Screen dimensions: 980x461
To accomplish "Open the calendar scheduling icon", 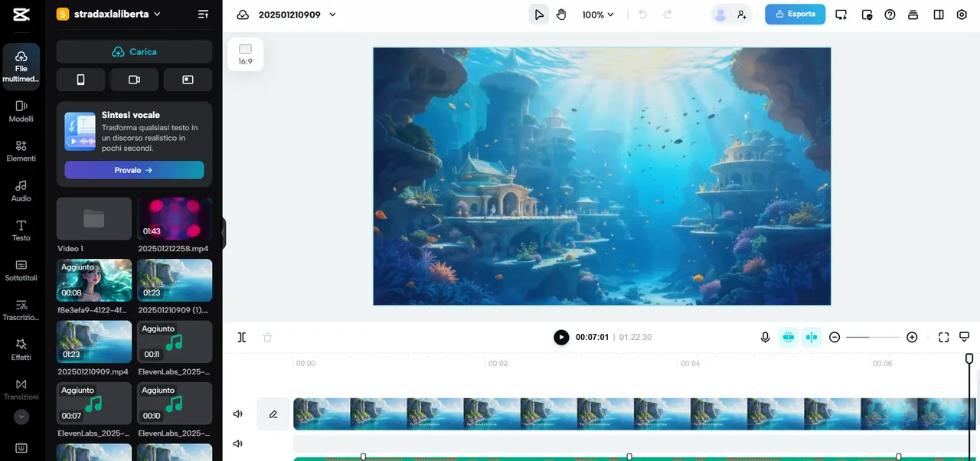I will pos(867,15).
